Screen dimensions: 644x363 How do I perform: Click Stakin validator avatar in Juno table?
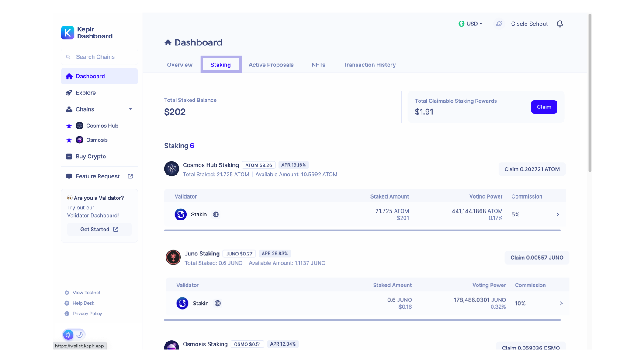click(182, 303)
